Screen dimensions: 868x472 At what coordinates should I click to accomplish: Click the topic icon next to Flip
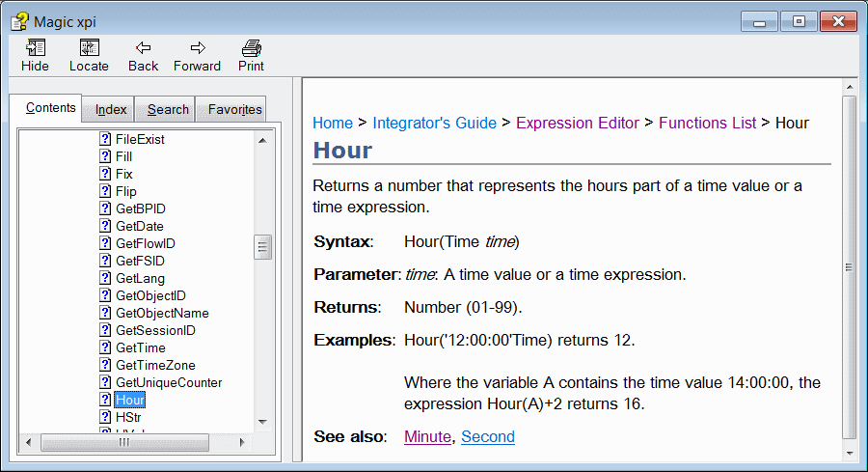click(x=105, y=191)
